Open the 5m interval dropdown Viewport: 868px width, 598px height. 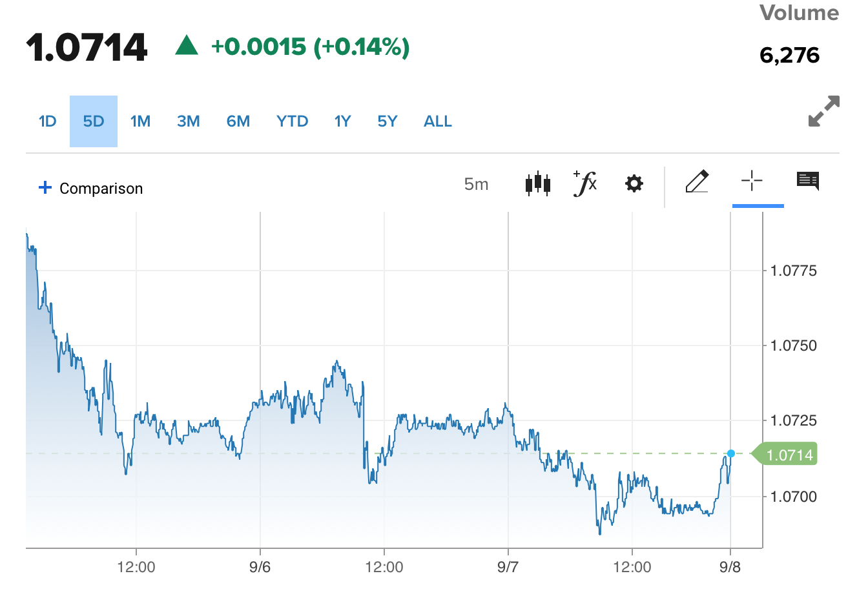(476, 185)
